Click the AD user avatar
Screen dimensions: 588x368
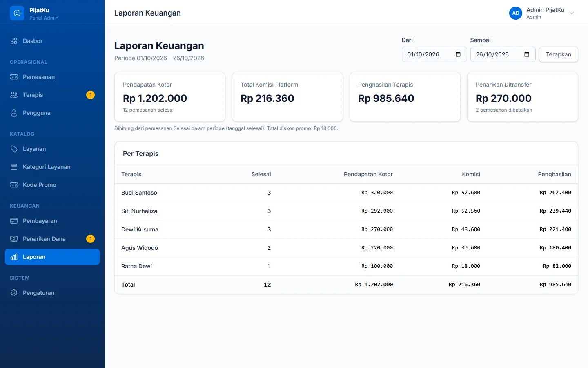click(516, 13)
